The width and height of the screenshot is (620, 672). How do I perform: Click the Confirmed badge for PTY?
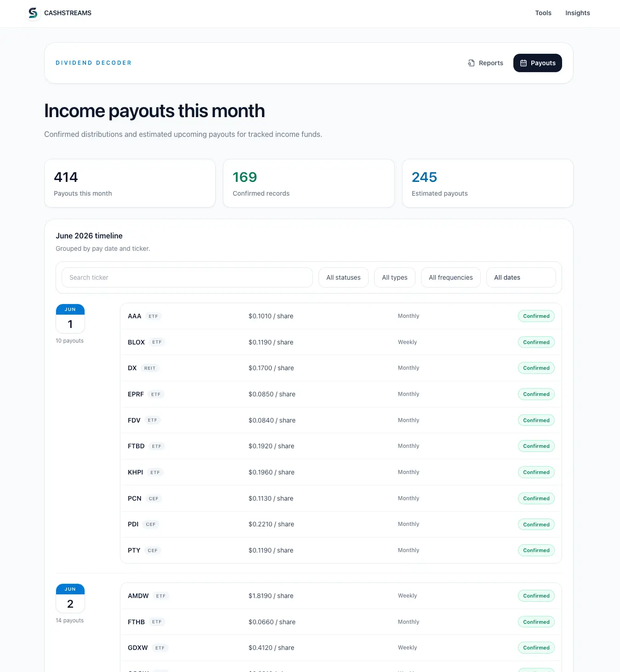(x=536, y=550)
